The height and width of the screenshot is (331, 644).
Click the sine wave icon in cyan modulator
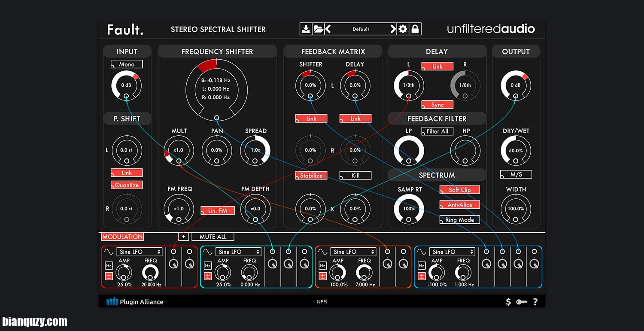(208, 252)
